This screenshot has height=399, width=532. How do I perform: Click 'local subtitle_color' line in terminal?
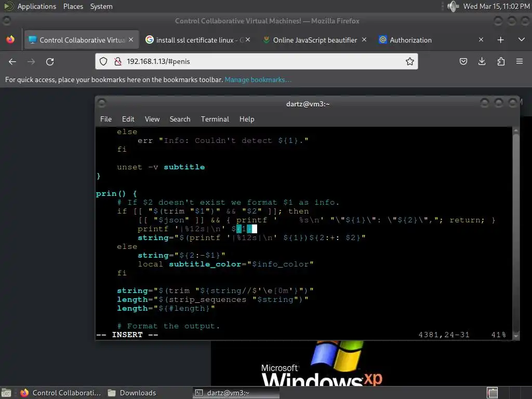225,264
